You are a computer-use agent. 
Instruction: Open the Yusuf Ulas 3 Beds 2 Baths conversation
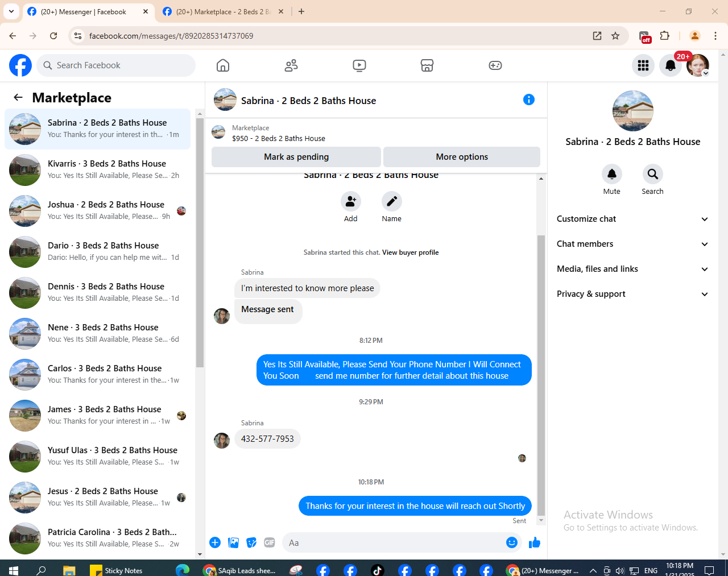[x=98, y=457]
